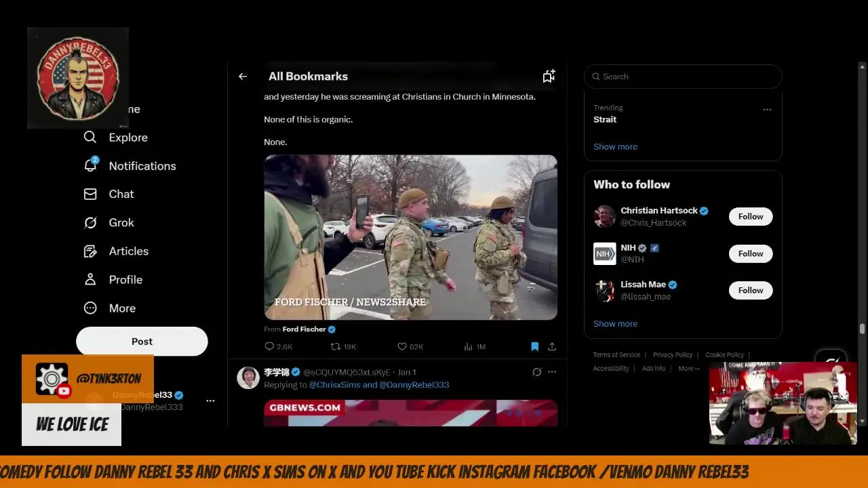Open the Terms of Service footer link
868x488 pixels.
[x=616, y=354]
